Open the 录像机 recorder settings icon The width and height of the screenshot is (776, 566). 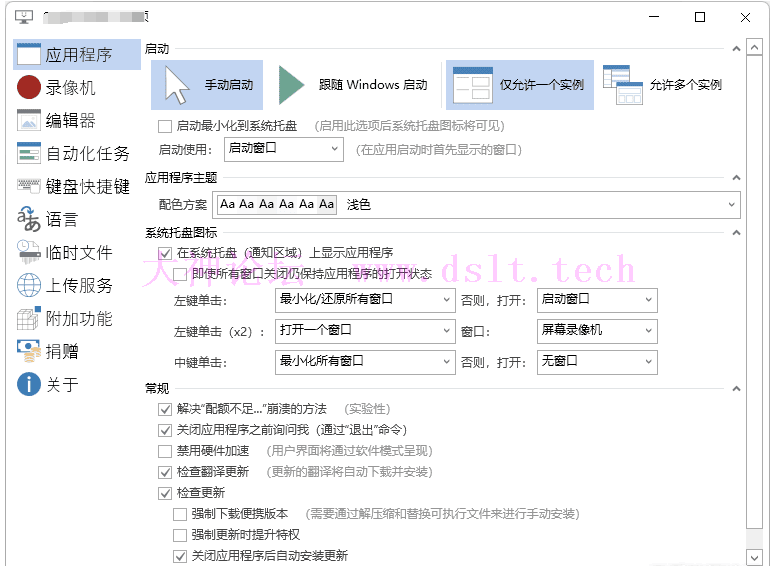pyautogui.click(x=29, y=88)
